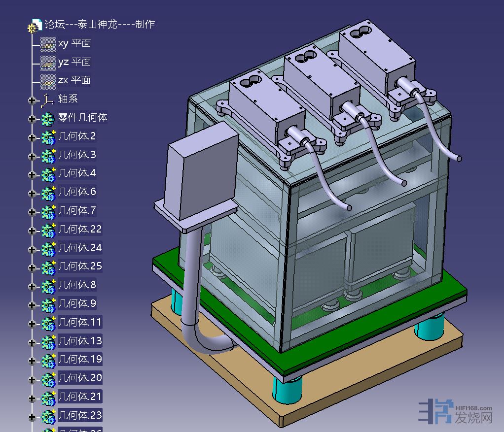Click the 几何体.2 body icon
Image resolution: width=504 pixels, height=432 pixels.
tap(48, 137)
